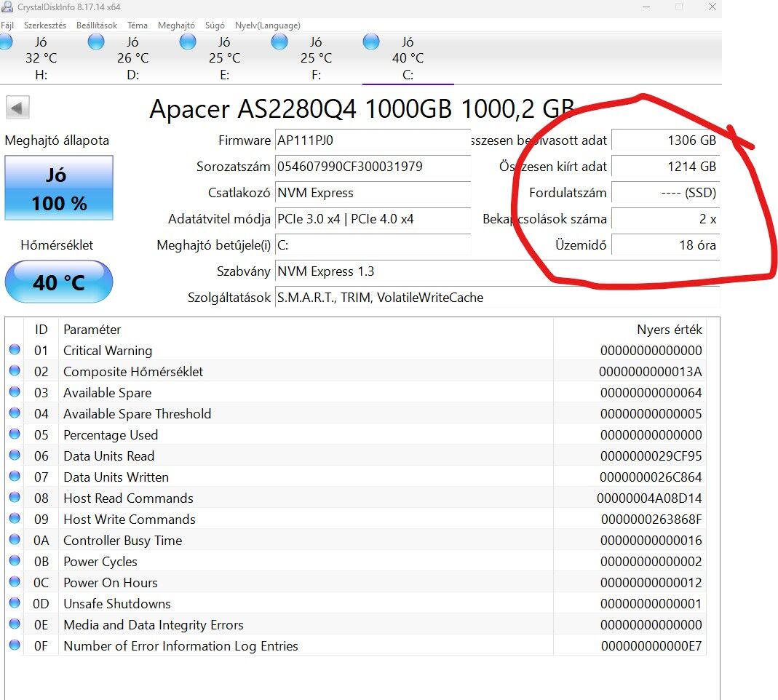
Task: Click the 40 °C temperature button
Action: 59,282
